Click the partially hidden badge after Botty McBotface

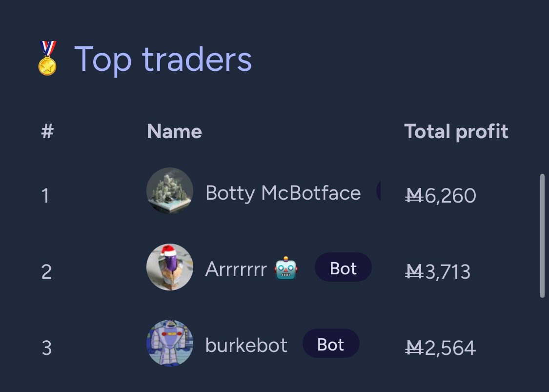pyautogui.click(x=378, y=191)
